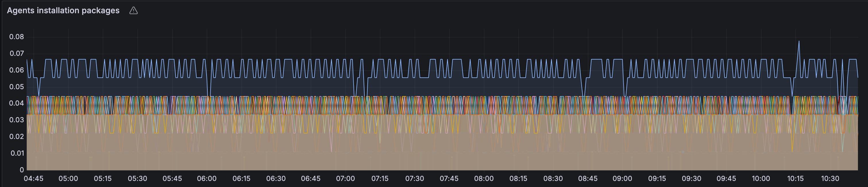Click the 06:00 time axis label
868x187 pixels.
(207, 179)
